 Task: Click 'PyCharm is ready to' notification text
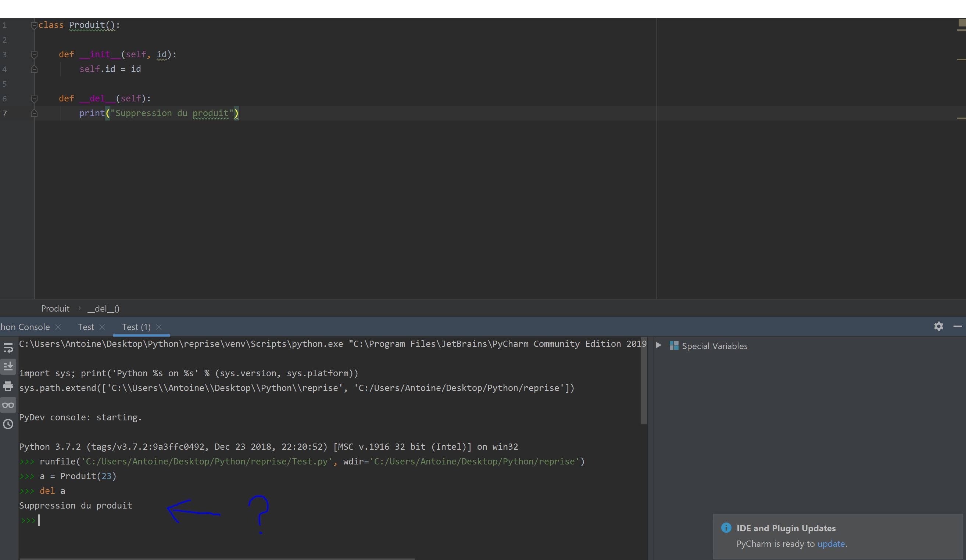tap(776, 544)
